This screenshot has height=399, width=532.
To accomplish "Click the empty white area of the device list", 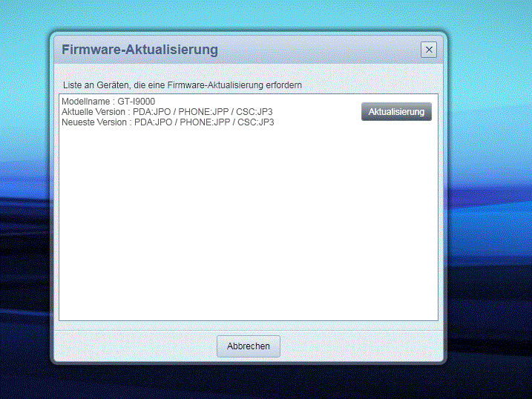I will pyautogui.click(x=249, y=224).
